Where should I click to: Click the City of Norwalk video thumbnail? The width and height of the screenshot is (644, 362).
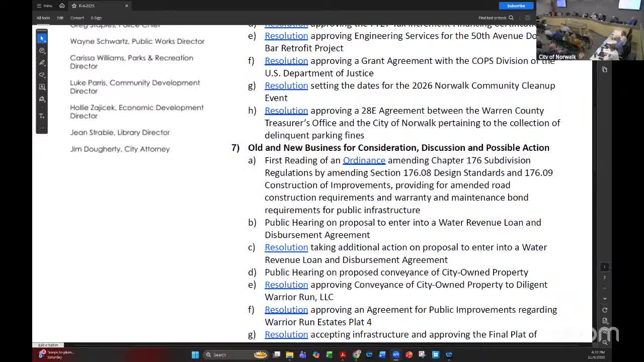coord(590,30)
